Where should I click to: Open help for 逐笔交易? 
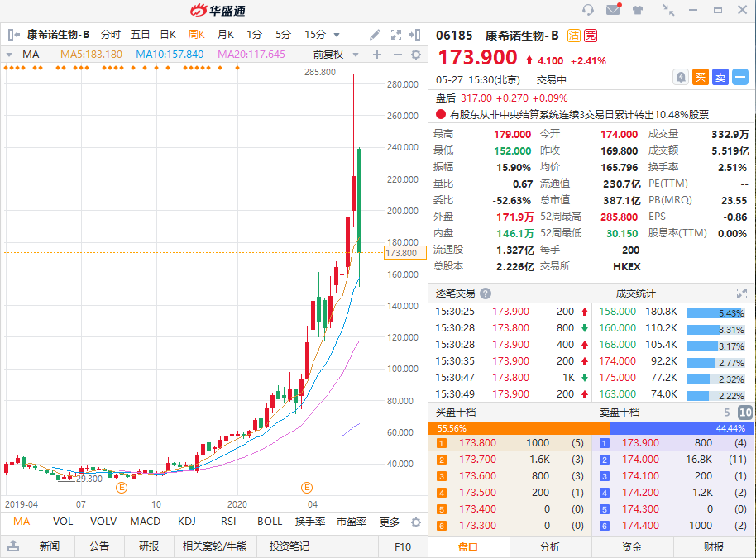tap(486, 293)
